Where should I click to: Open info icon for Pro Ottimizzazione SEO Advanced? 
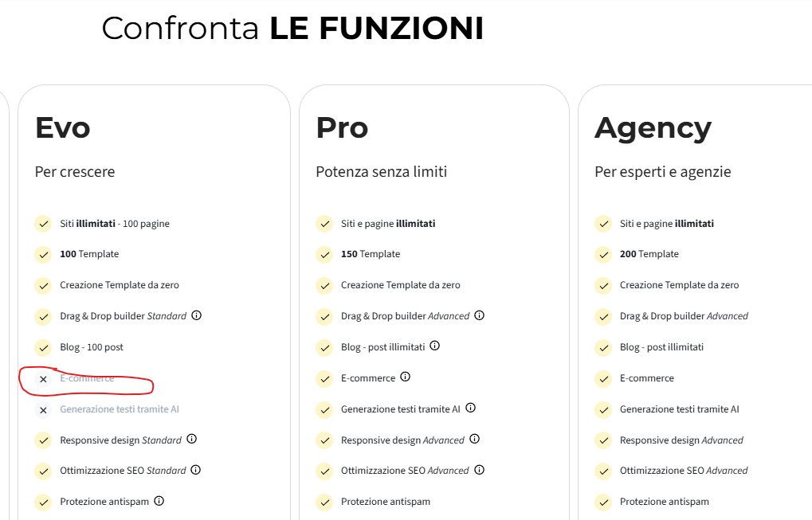[480, 470]
